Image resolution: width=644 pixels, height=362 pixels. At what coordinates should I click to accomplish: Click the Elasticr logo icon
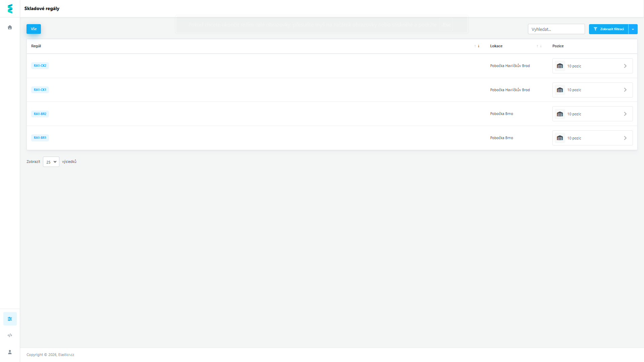[10, 9]
